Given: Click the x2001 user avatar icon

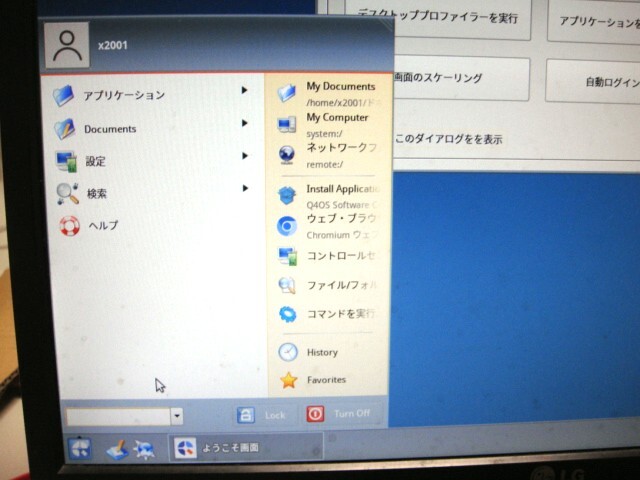Looking at the screenshot, I should [67, 45].
